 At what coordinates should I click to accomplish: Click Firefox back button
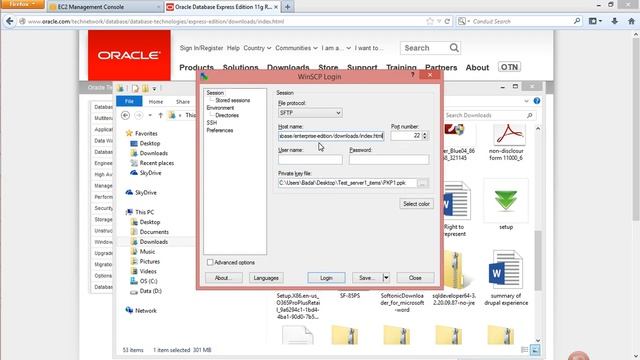pyautogui.click(x=9, y=21)
